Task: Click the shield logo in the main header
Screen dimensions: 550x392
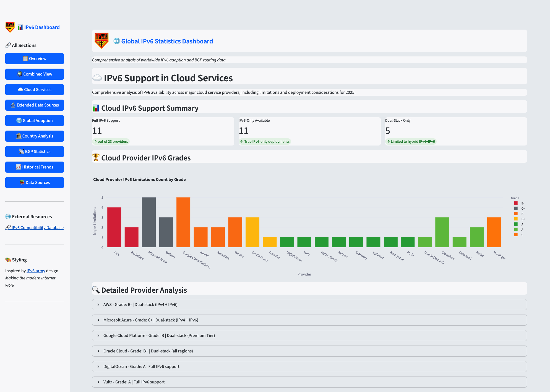Action: tap(101, 41)
